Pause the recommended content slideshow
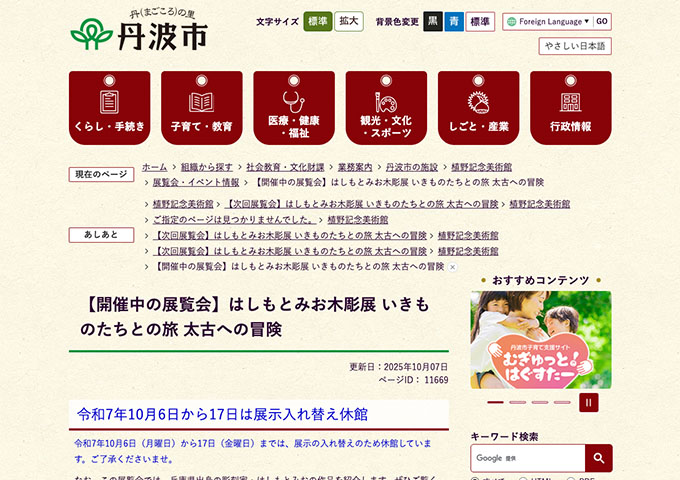 [588, 402]
